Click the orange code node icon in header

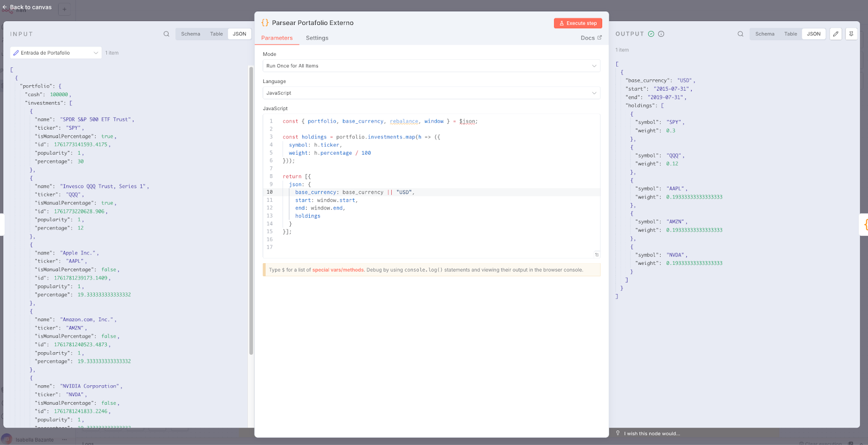[265, 23]
